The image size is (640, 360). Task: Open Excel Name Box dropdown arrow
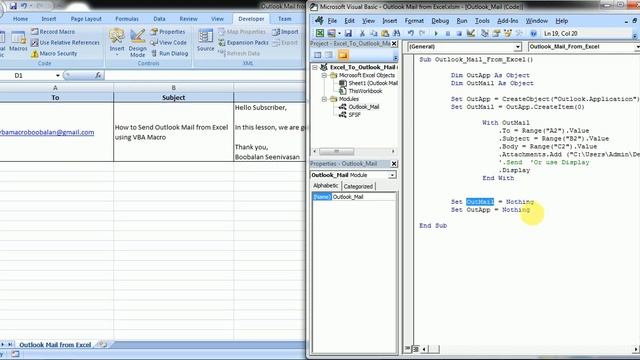pos(58,76)
